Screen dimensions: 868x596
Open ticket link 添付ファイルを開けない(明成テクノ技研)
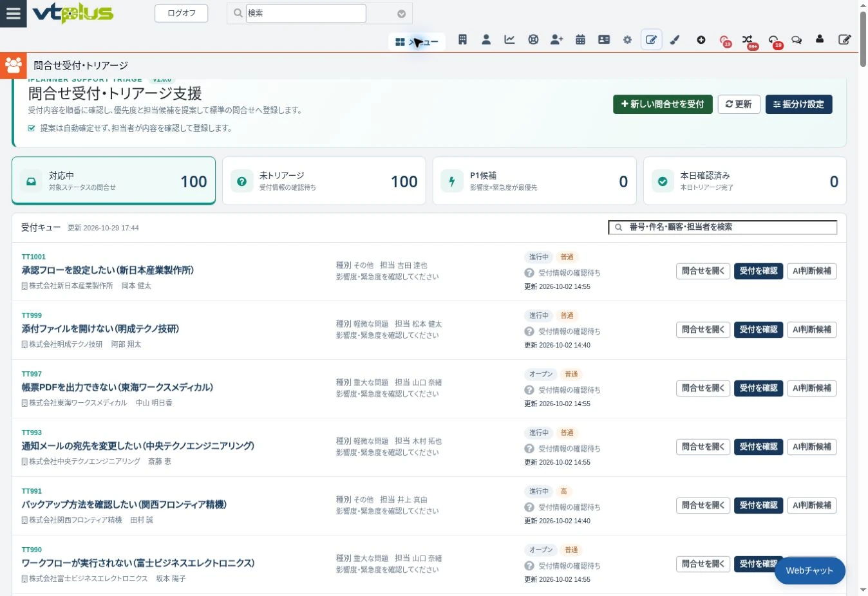click(x=100, y=329)
